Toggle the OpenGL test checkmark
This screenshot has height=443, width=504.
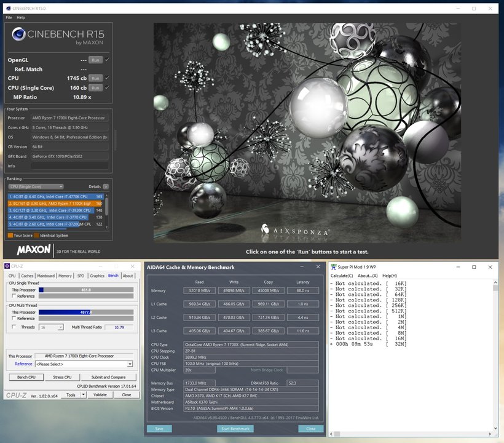tap(107, 60)
